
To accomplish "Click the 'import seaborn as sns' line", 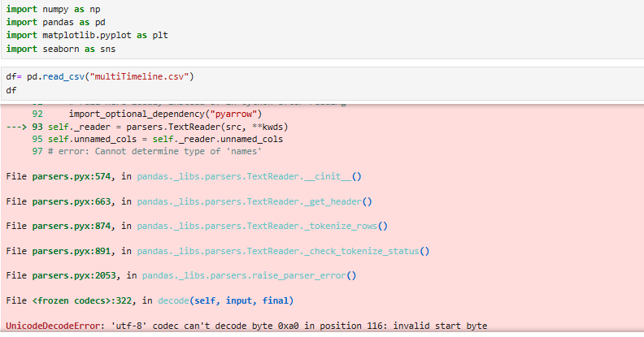I will coord(61,49).
